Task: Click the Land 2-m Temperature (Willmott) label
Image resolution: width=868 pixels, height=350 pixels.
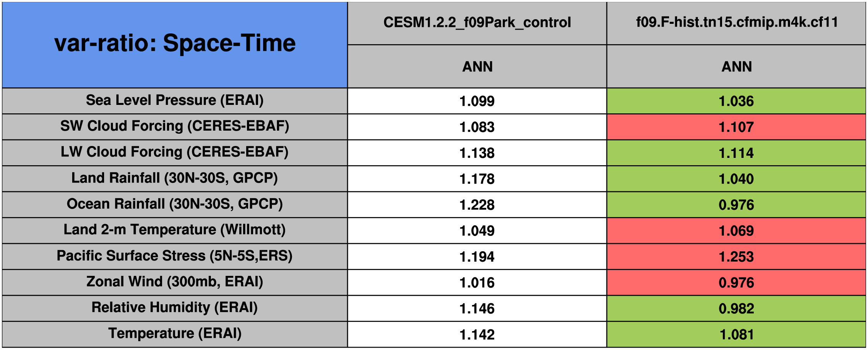Action: tap(175, 230)
